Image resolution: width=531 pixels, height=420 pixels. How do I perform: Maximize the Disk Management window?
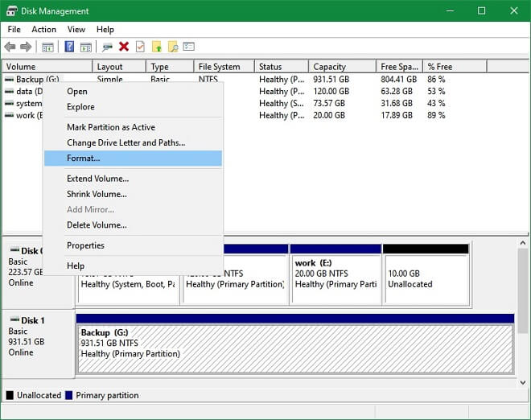point(481,10)
